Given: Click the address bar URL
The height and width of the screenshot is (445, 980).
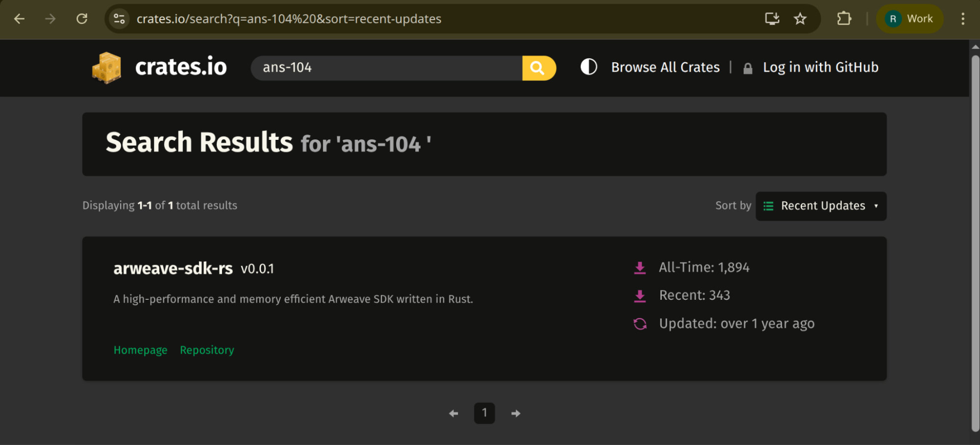Looking at the screenshot, I should [289, 19].
